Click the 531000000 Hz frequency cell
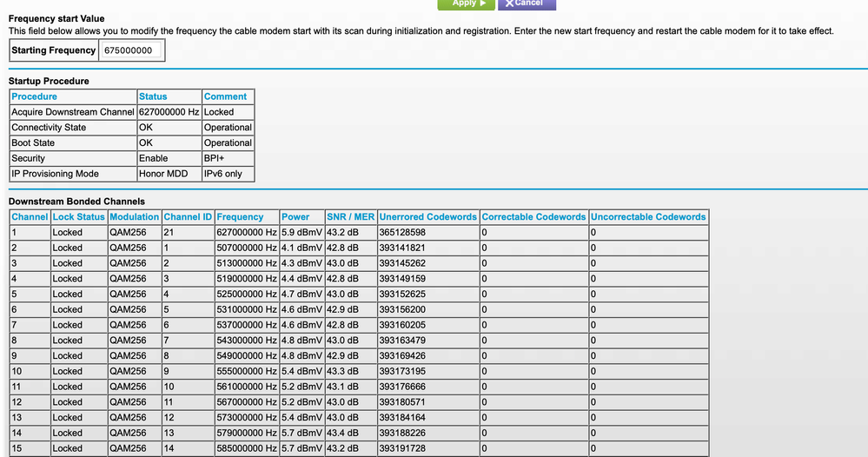 tap(247, 310)
